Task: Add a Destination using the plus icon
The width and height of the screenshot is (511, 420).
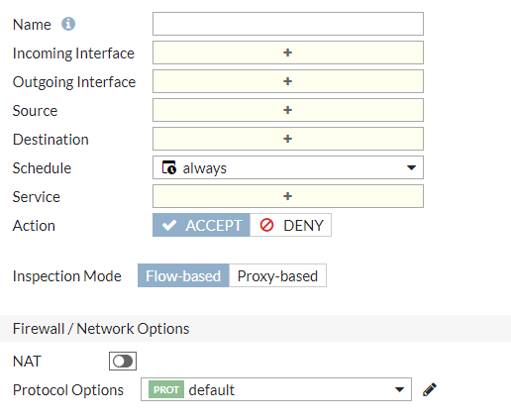Action: click(287, 139)
